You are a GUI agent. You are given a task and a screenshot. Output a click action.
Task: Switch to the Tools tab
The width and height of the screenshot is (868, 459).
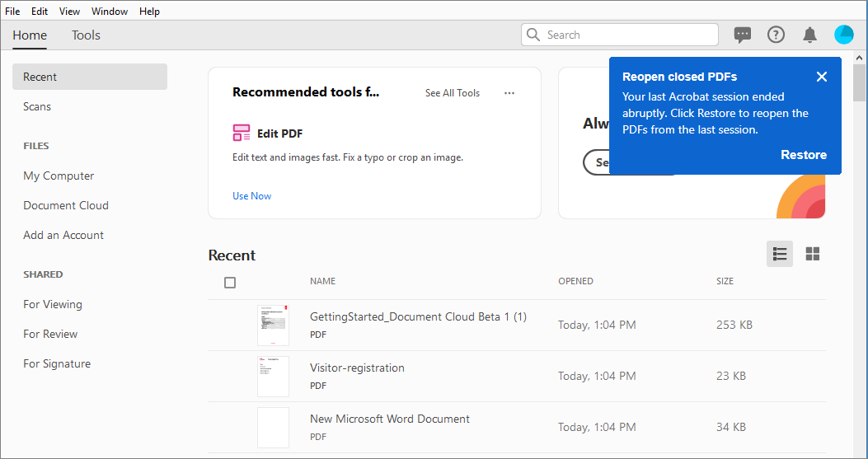coord(86,35)
